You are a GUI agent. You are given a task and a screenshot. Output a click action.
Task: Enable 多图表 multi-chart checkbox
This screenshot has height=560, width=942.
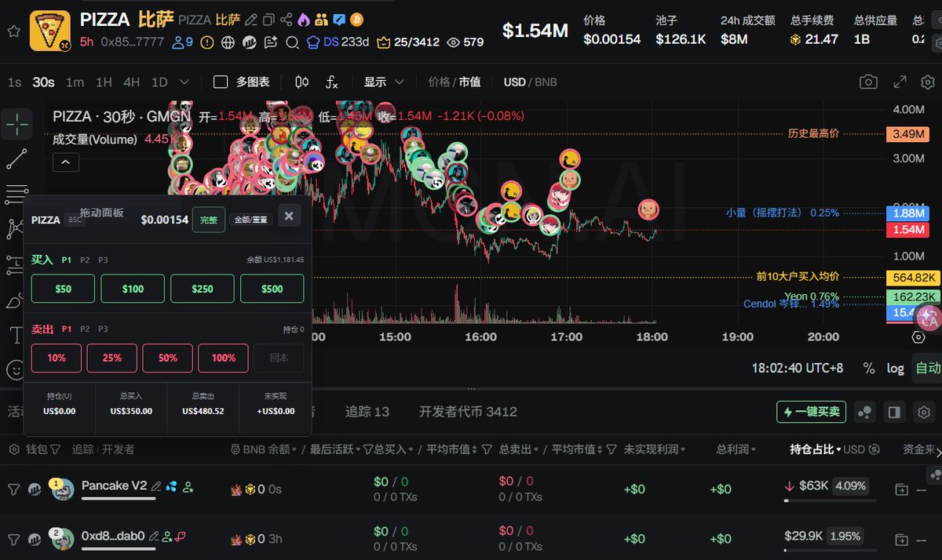[221, 82]
